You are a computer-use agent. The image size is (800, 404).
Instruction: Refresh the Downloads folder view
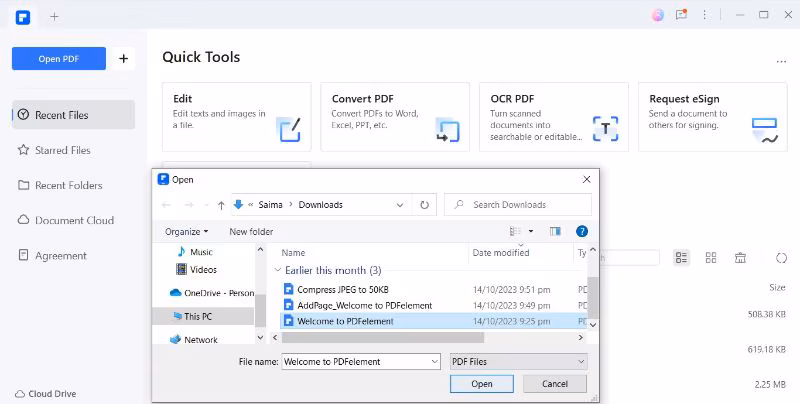pos(424,205)
